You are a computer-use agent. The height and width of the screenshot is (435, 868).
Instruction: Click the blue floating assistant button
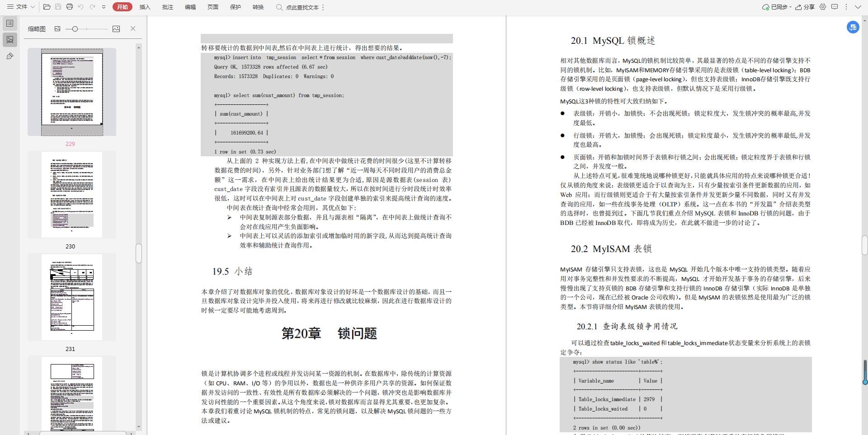[x=853, y=27]
